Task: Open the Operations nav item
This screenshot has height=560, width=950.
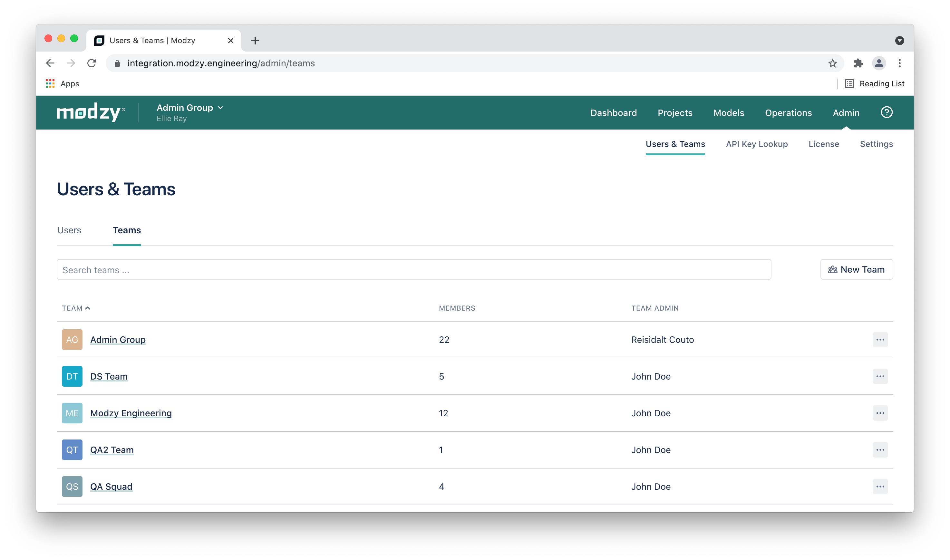Action: [x=788, y=112]
